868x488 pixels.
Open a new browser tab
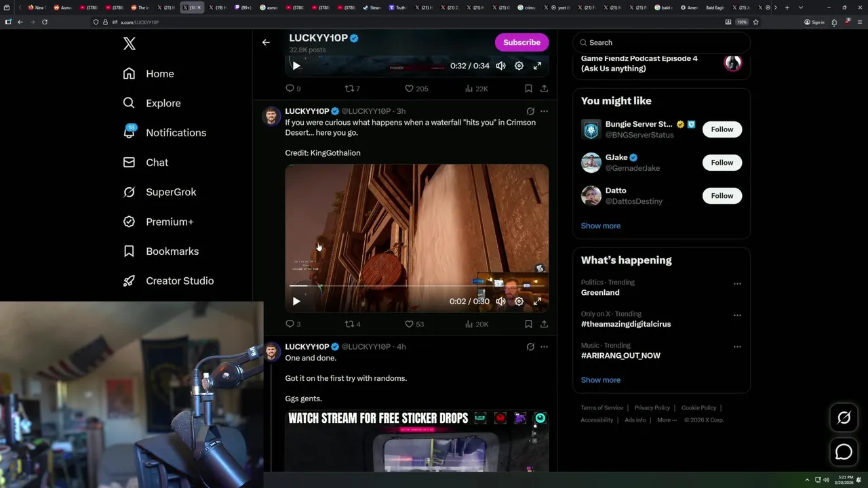click(x=787, y=7)
